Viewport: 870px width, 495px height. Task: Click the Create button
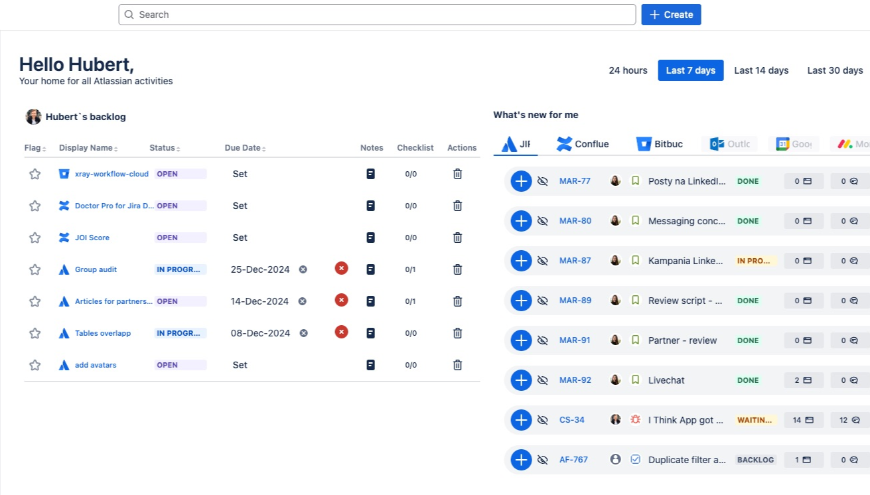pyautogui.click(x=671, y=15)
